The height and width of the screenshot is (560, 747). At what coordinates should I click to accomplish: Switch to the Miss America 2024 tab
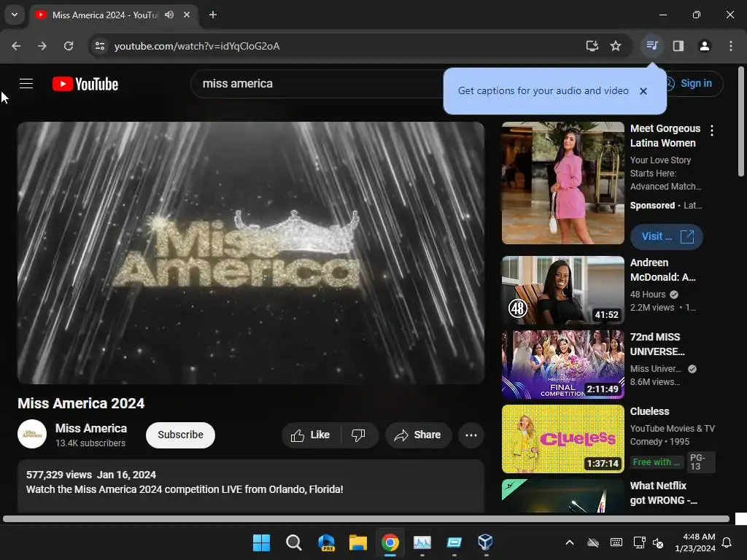(105, 15)
